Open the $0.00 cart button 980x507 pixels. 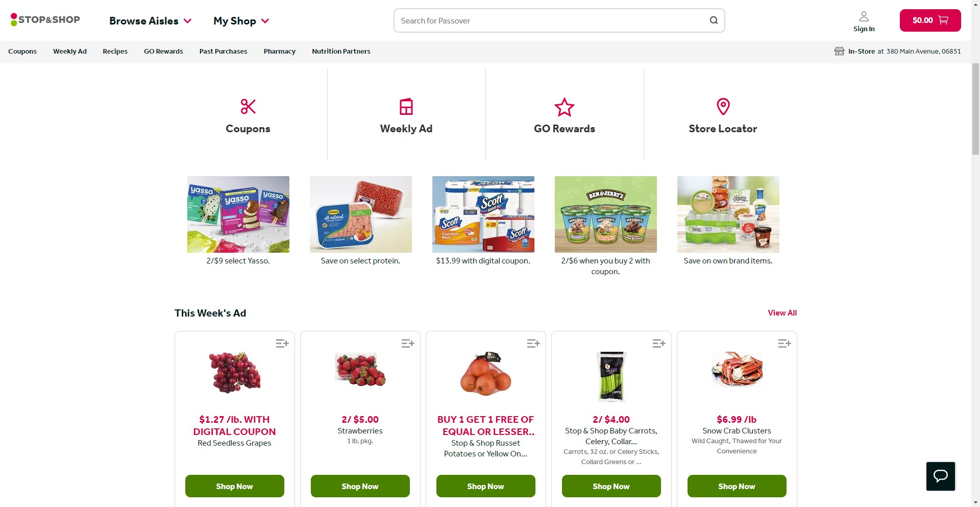(x=930, y=20)
